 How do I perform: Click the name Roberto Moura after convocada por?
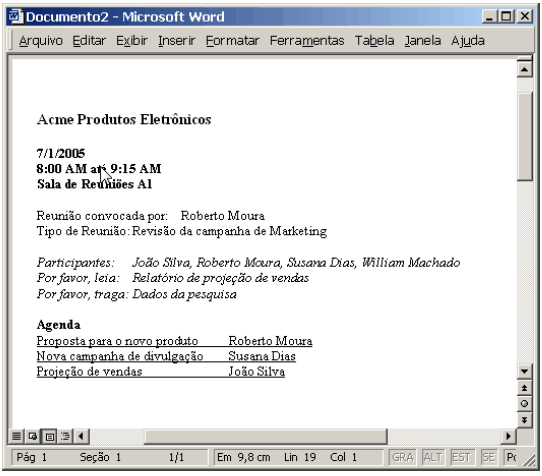coord(223,216)
